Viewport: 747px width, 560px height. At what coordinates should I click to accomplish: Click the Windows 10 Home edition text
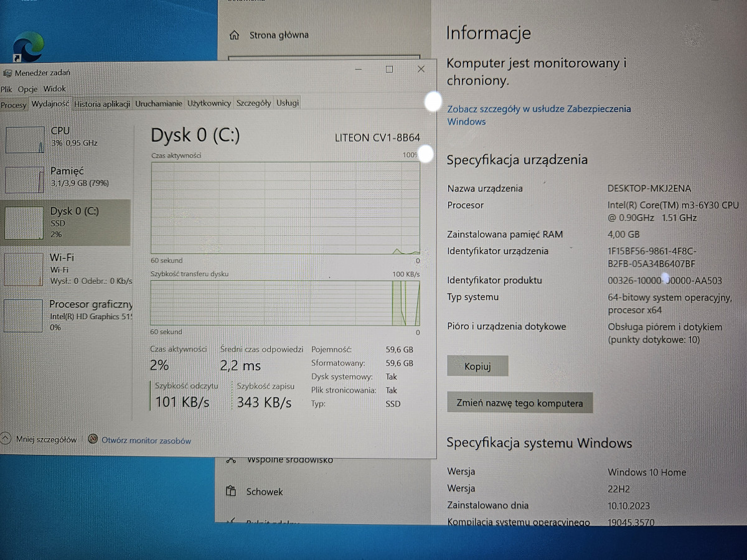pyautogui.click(x=647, y=472)
